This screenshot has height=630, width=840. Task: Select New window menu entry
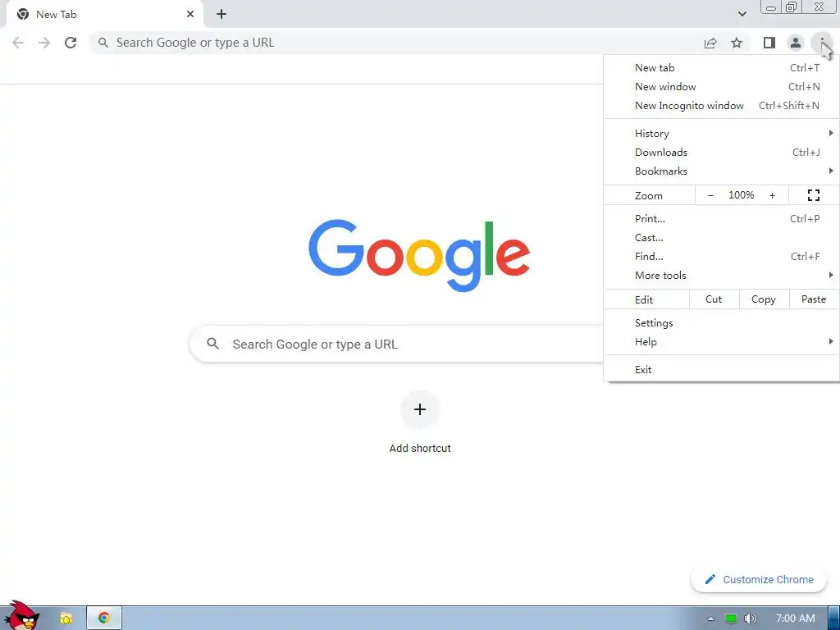point(722,87)
